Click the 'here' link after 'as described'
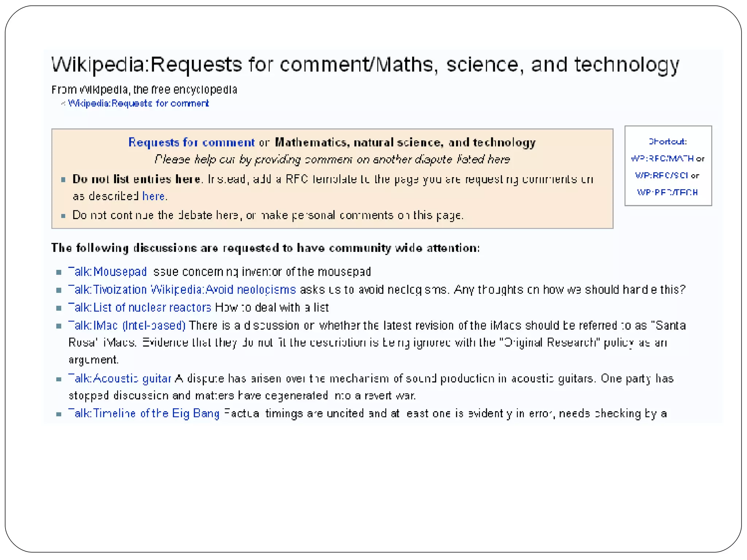The height and width of the screenshot is (560, 747). point(154,196)
